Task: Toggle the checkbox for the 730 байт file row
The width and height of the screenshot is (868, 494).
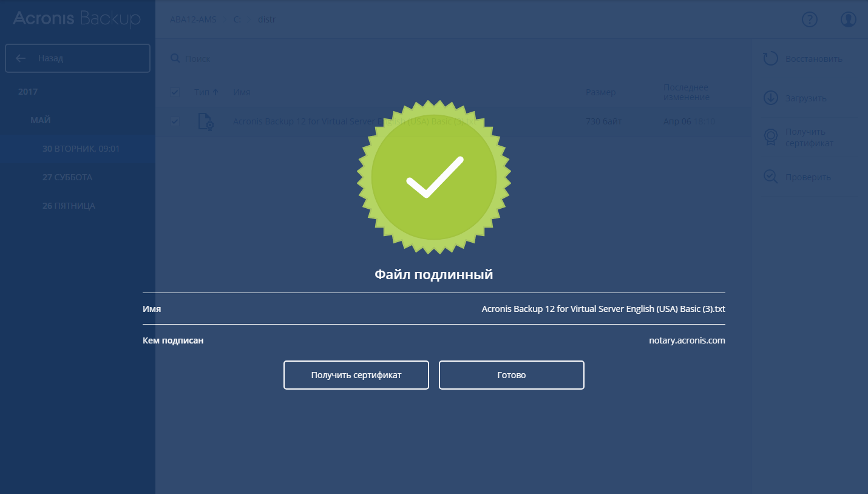Action: (x=175, y=121)
